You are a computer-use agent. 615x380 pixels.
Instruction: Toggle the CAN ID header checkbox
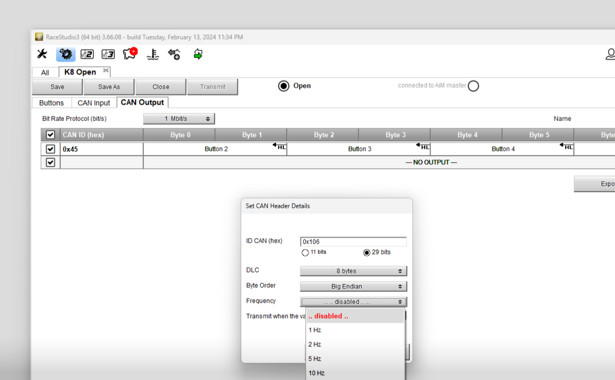(x=50, y=135)
